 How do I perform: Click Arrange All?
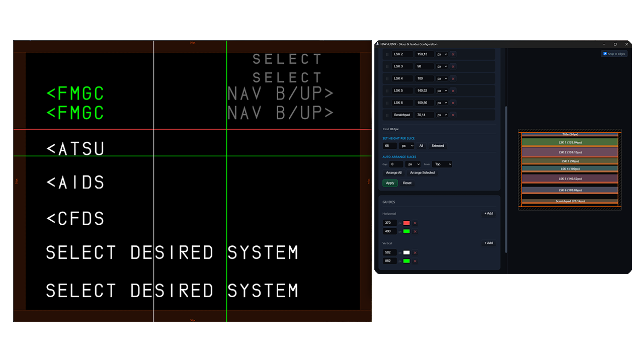394,172
